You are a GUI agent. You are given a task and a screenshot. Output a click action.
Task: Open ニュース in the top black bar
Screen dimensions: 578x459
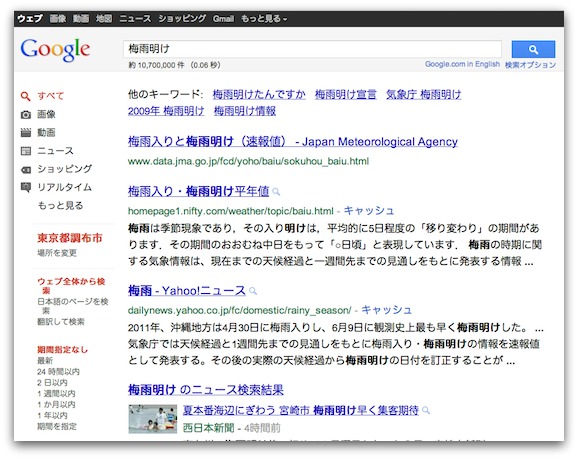[135, 18]
